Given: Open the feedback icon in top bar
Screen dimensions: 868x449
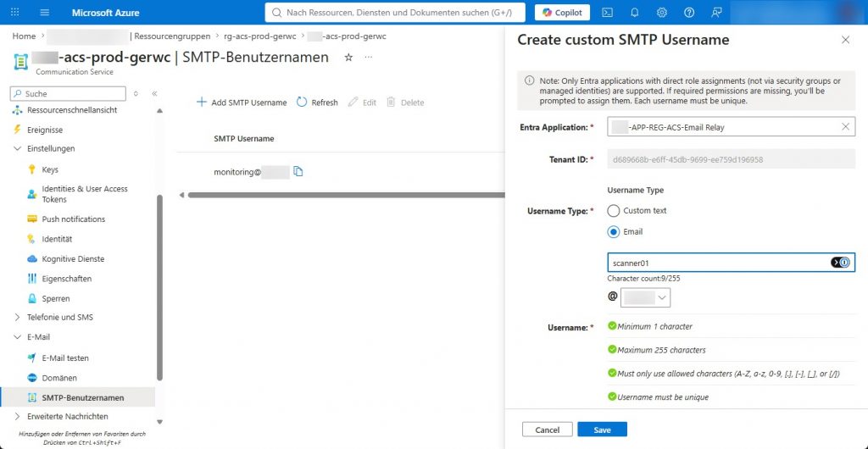Looking at the screenshot, I should 716,12.
